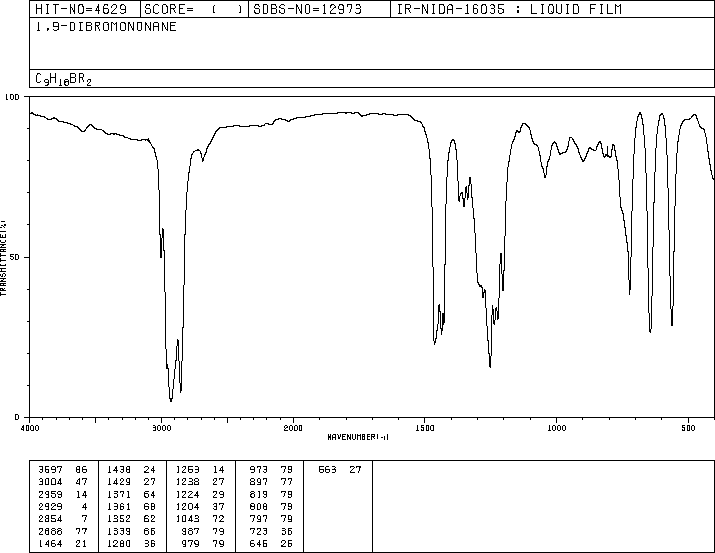Select peak entry 3004 in the table
Viewport: 715px width, 553px height.
63,482
